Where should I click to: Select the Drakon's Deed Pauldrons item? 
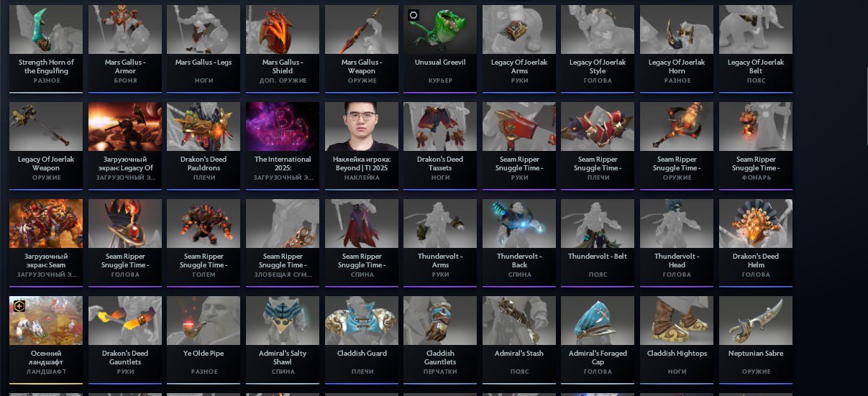coord(204,145)
